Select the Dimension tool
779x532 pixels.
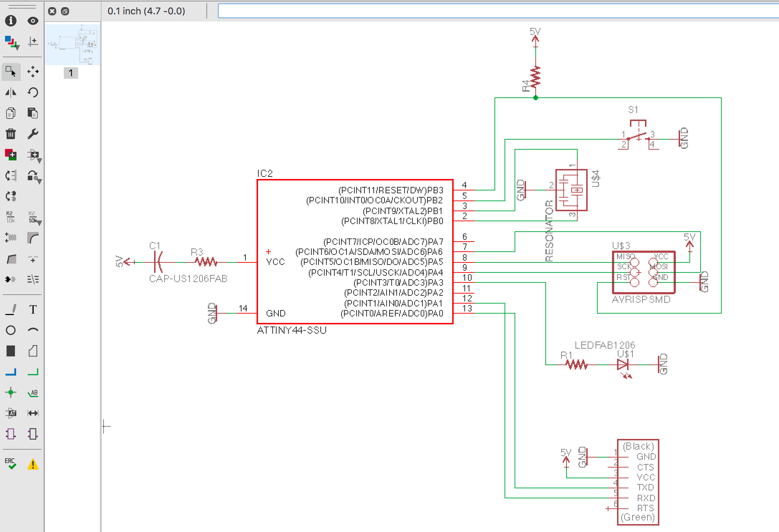33,413
